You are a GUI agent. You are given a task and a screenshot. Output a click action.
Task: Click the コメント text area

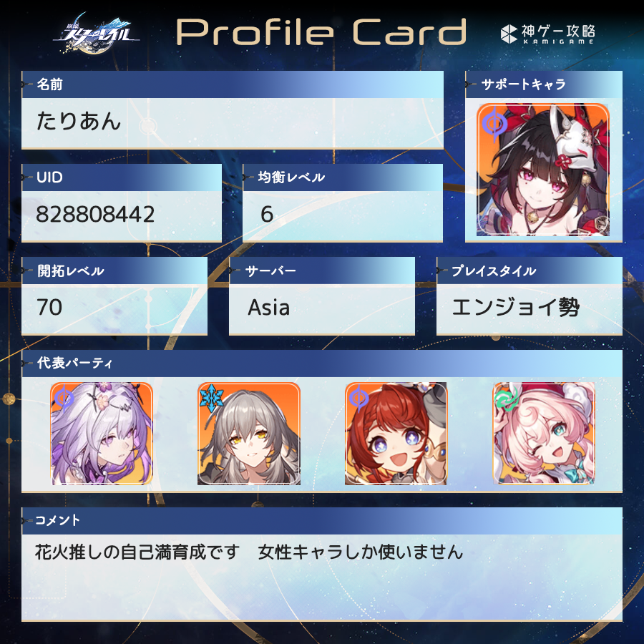click(322, 577)
